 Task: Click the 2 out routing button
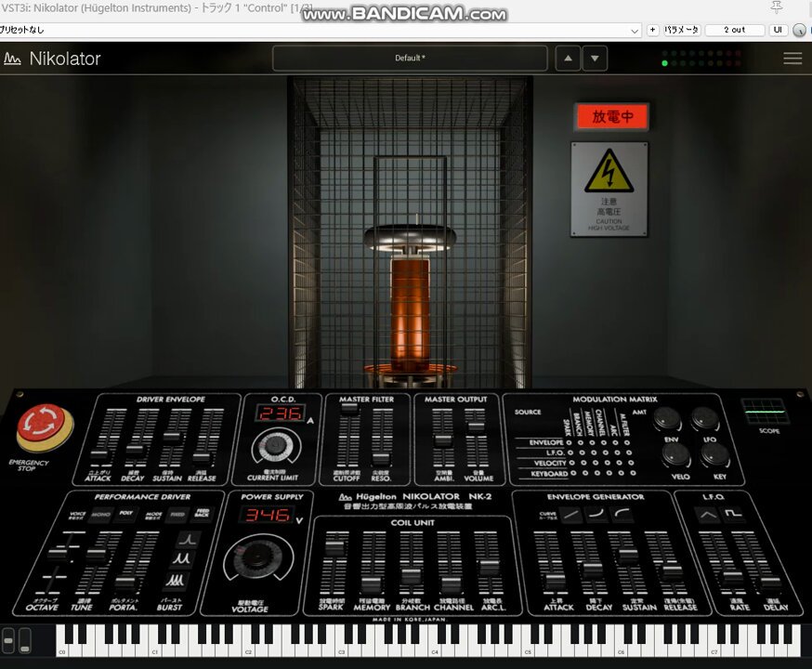pyautogui.click(x=734, y=30)
